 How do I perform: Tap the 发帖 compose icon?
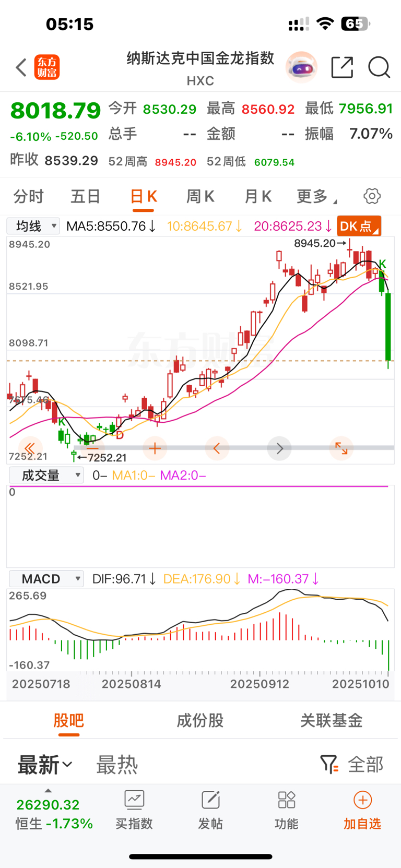coord(210,800)
